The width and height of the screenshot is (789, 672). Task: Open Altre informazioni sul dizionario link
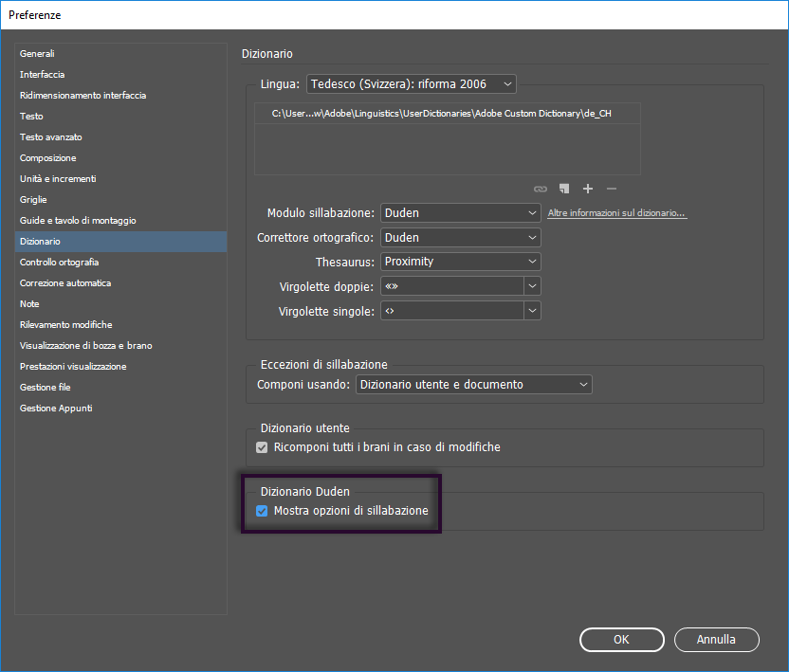617,213
